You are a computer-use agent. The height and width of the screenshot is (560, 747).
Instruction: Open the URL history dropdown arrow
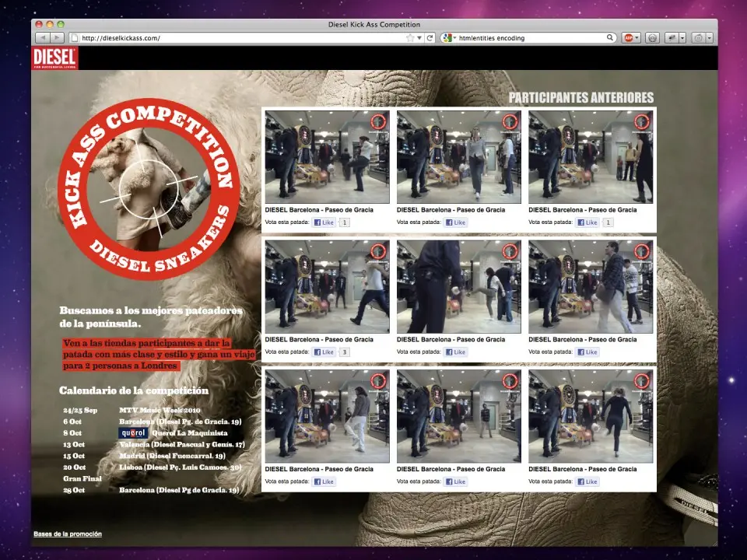point(419,37)
